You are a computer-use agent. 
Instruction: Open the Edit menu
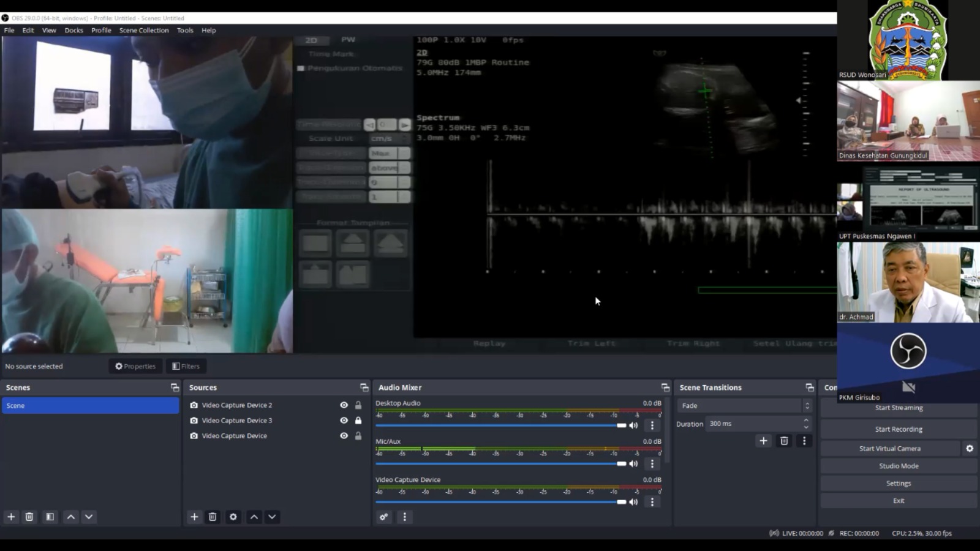pyautogui.click(x=28, y=30)
